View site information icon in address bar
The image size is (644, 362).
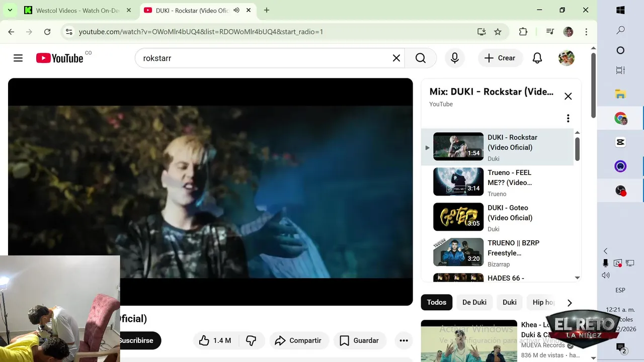(69, 32)
